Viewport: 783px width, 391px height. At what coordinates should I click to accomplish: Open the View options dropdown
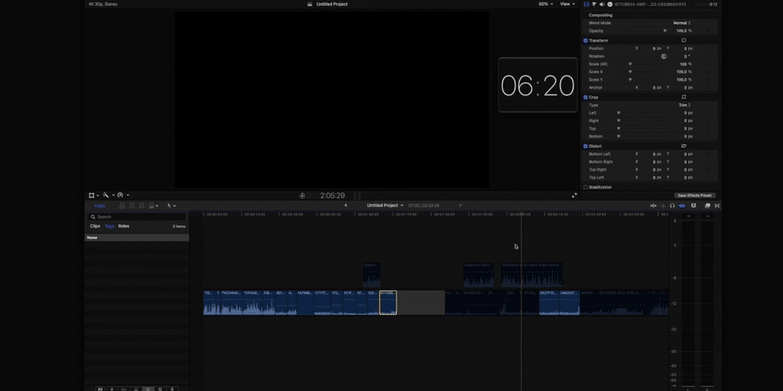(567, 4)
